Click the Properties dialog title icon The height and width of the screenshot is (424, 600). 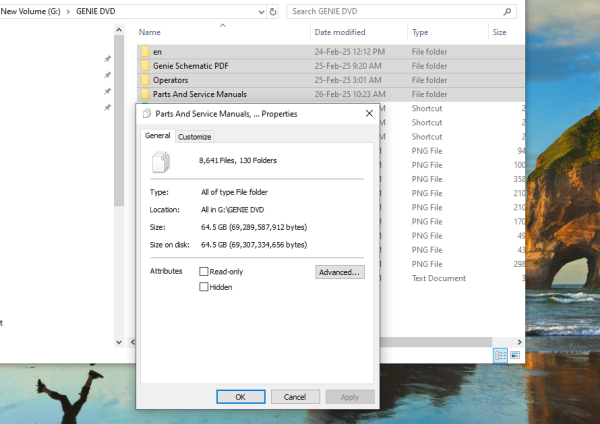[x=147, y=113]
